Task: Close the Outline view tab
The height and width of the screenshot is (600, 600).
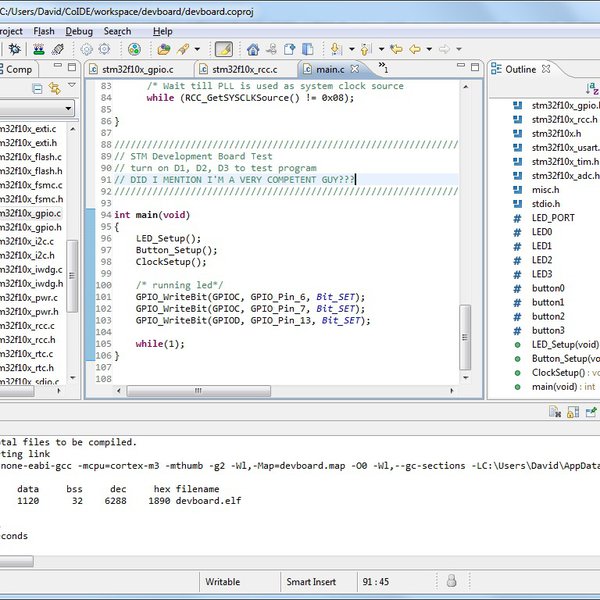Action: click(x=548, y=70)
